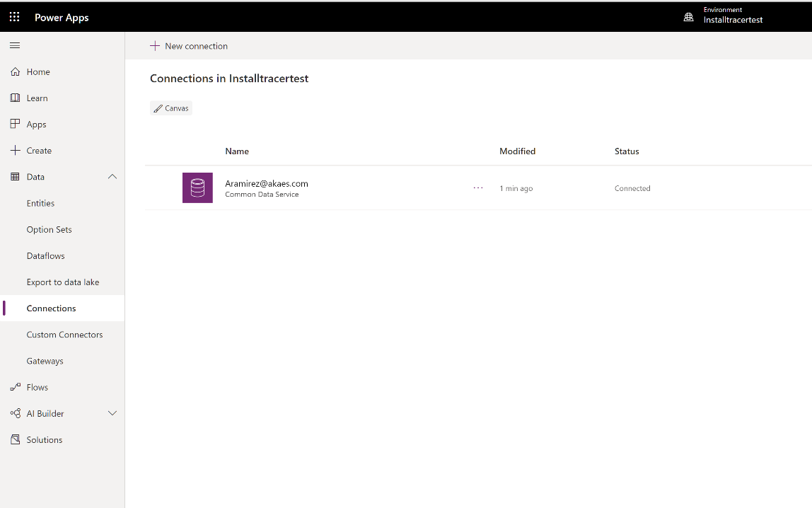
Task: Click the purple Common Data Service icon
Action: pyautogui.click(x=197, y=187)
